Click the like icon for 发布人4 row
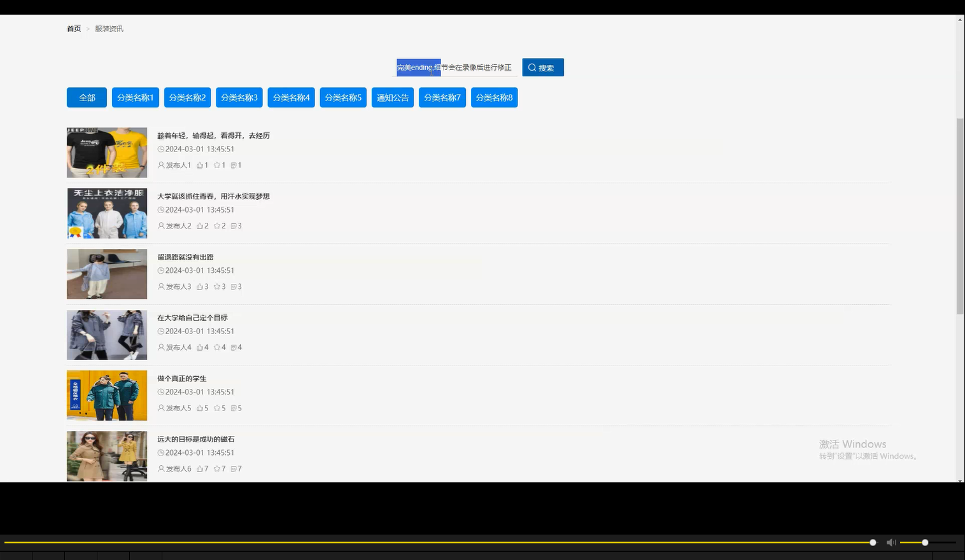 [x=200, y=347]
